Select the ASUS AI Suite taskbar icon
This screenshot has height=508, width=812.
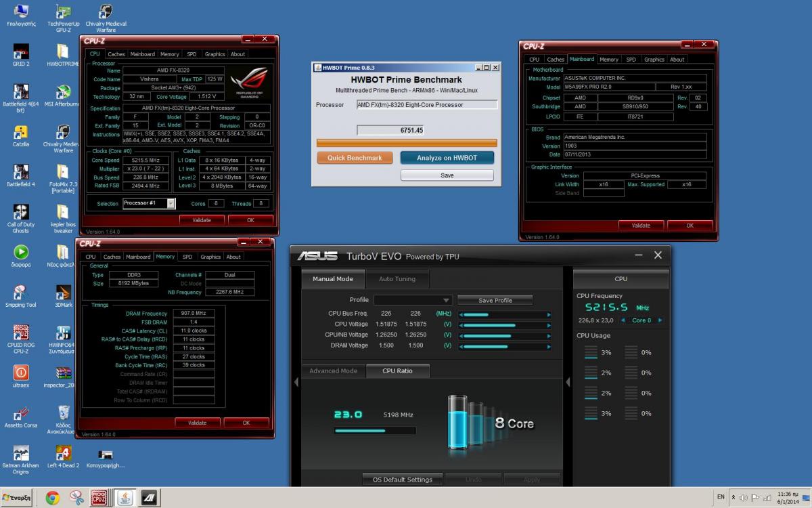(149, 498)
